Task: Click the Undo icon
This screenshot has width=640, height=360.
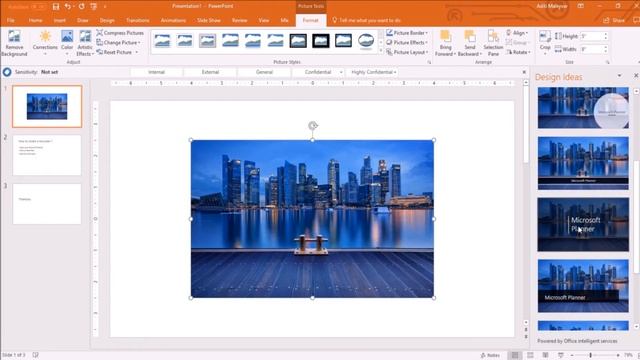Action: coord(68,7)
